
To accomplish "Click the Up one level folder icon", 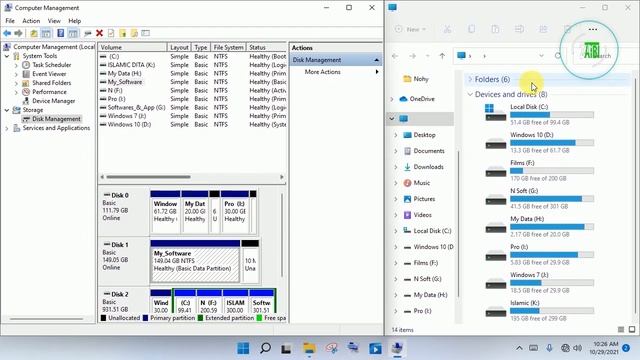I will [x=34, y=33].
